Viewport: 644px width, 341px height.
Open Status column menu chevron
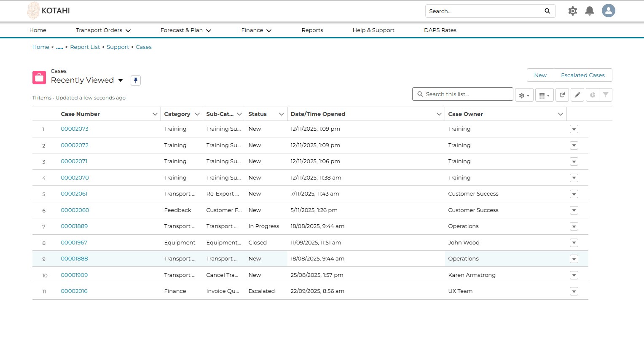pyautogui.click(x=281, y=114)
